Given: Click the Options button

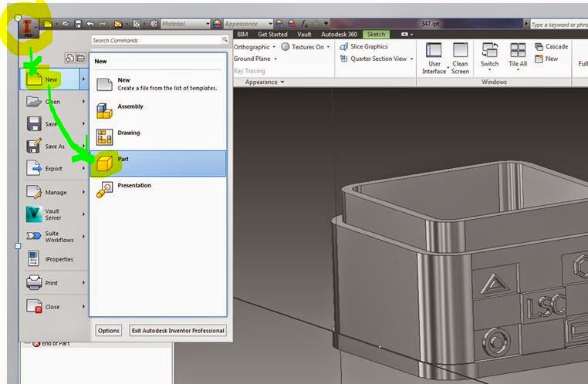Looking at the screenshot, I should click(x=108, y=331).
